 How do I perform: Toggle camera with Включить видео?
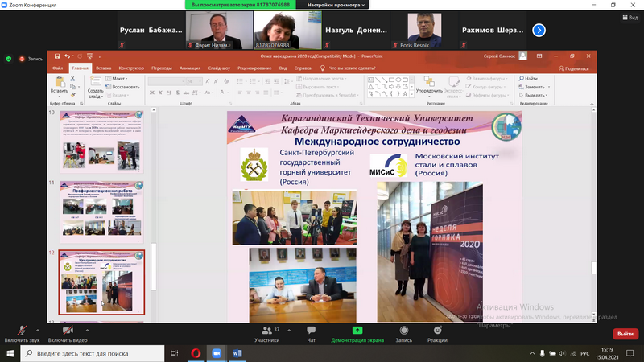click(x=68, y=334)
